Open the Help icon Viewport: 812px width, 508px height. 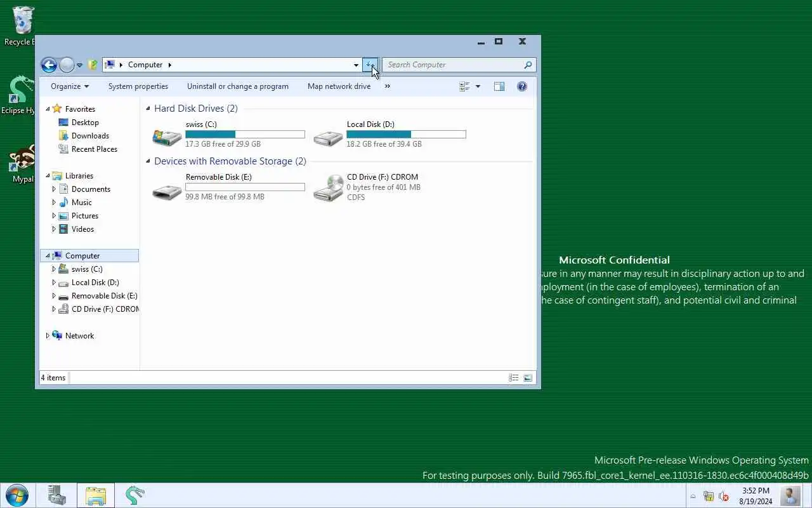pyautogui.click(x=522, y=86)
